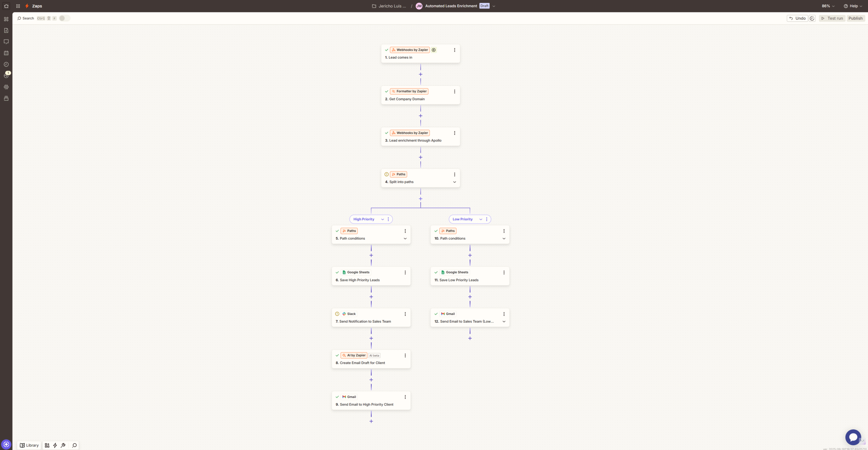Open chat support bubble

853,437
